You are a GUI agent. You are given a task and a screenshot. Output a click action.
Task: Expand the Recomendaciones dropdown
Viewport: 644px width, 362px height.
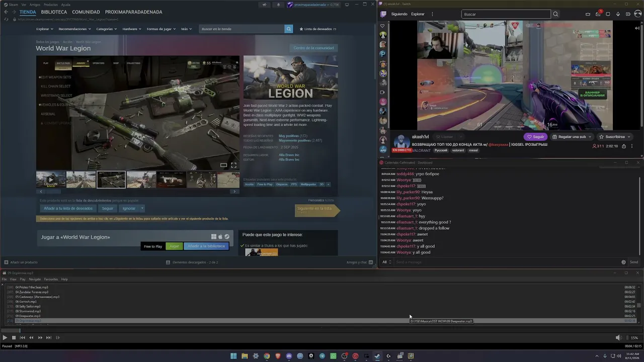74,29
